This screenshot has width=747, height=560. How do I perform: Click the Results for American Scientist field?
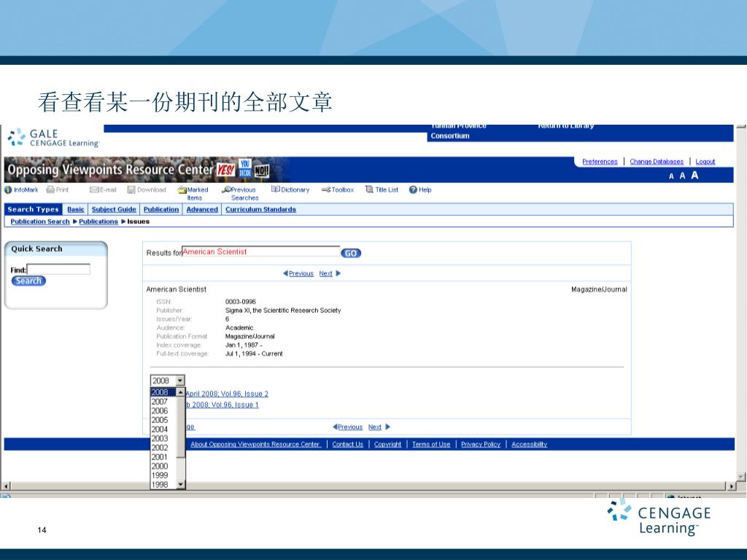(261, 252)
